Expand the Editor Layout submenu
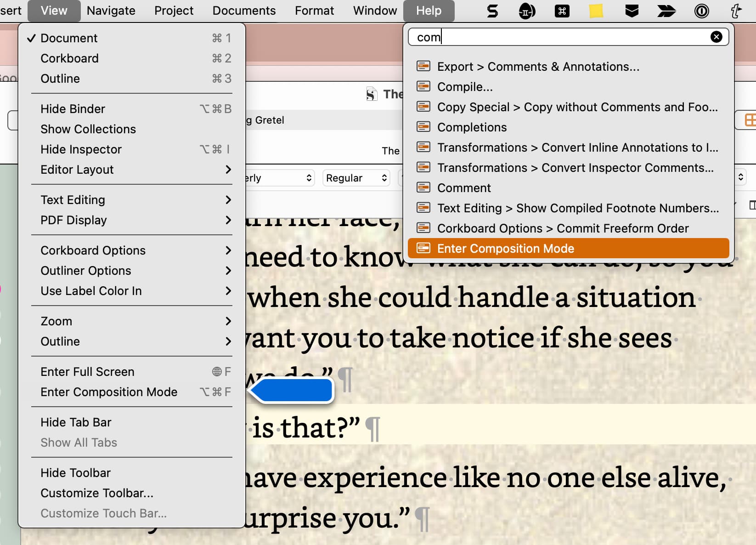756x545 pixels. pos(131,170)
